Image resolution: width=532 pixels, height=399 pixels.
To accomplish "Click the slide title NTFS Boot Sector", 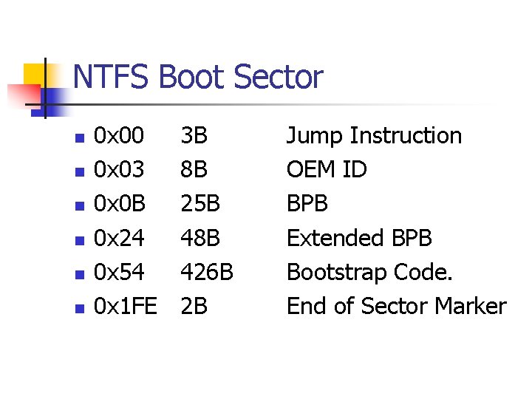I will [x=198, y=78].
